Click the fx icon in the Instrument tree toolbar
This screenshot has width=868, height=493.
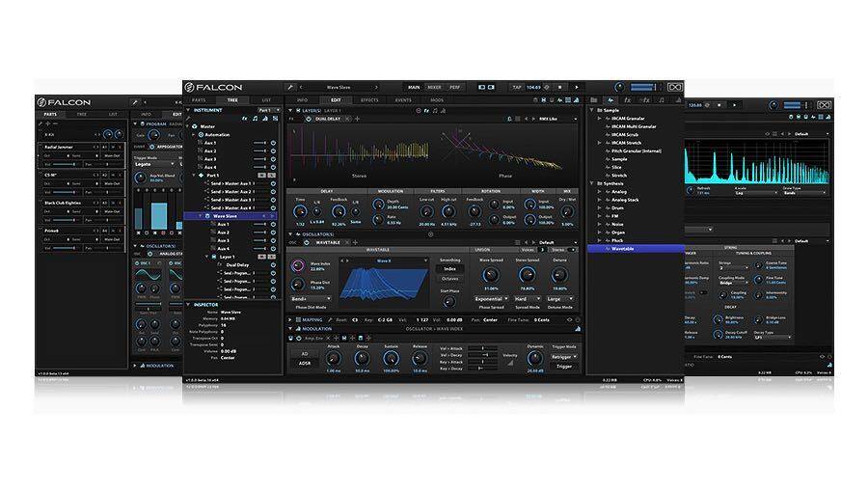(245, 119)
